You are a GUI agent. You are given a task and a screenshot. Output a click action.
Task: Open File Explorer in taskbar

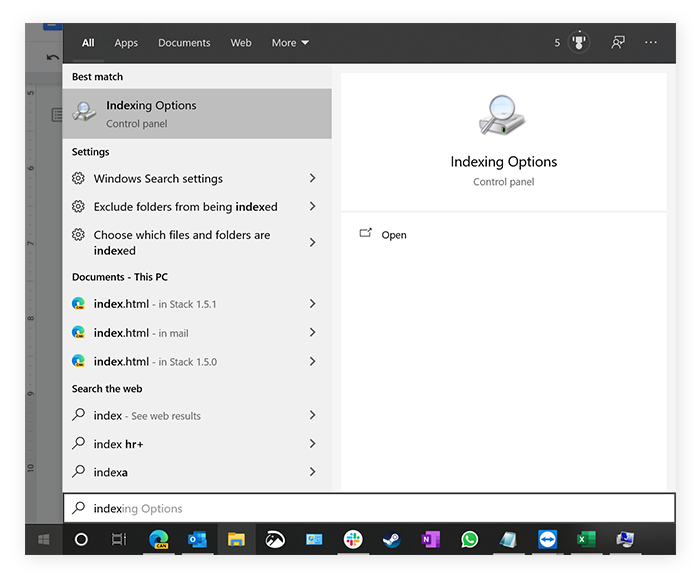click(236, 540)
